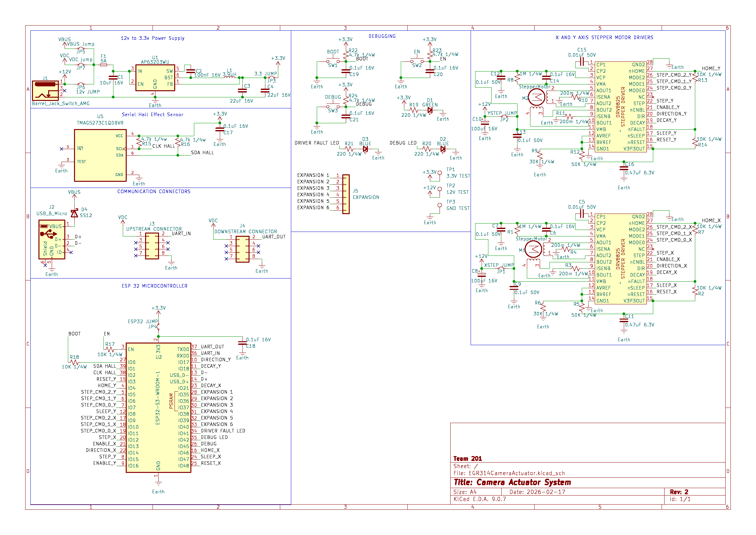Select the Barrel Jack Switch J1 symbol
The image size is (756, 535).
coord(46,91)
